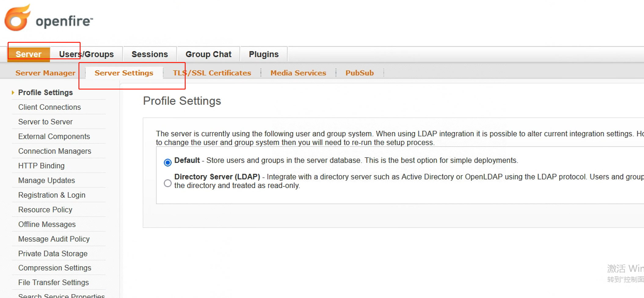
Task: Click the Directory Server (LDAP) label text
Action: pos(217,177)
